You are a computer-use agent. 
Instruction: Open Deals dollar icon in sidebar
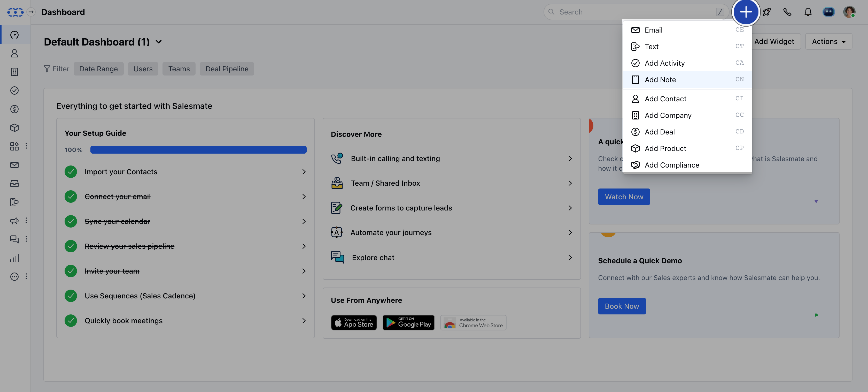[x=14, y=109]
